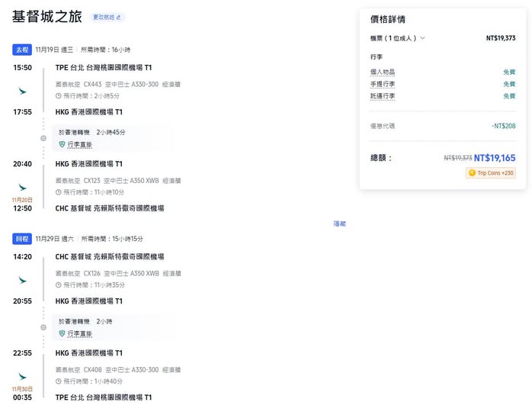Click 行李直掛 in the outbound Hong Kong layover
Screen dimensions: 532x412
click(x=79, y=144)
